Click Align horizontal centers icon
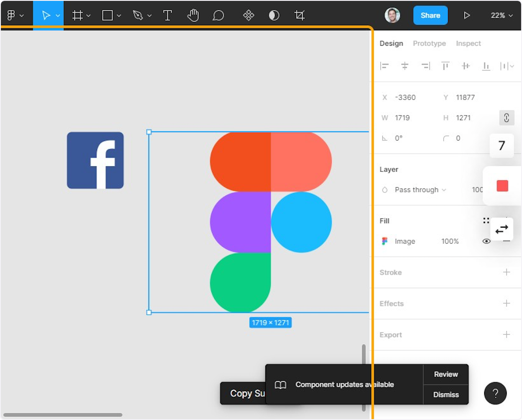 coord(405,66)
